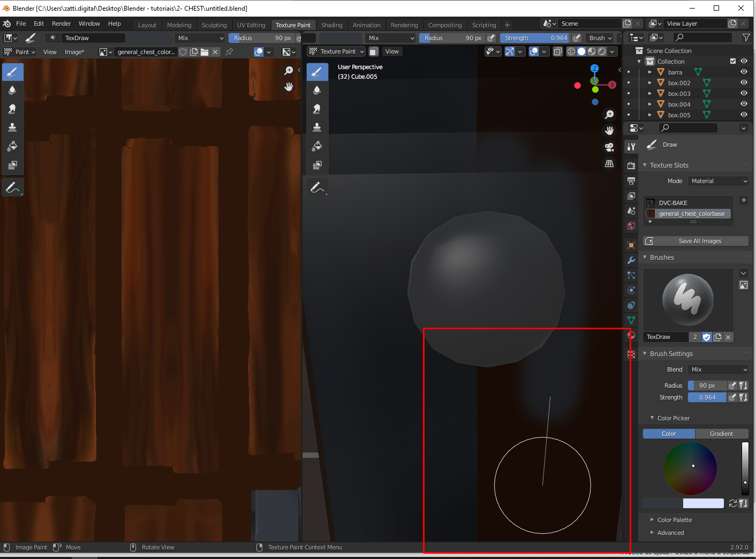Screen dimensions: 756x559
Task: Open the Texture properties checker tab
Action: pyautogui.click(x=631, y=354)
